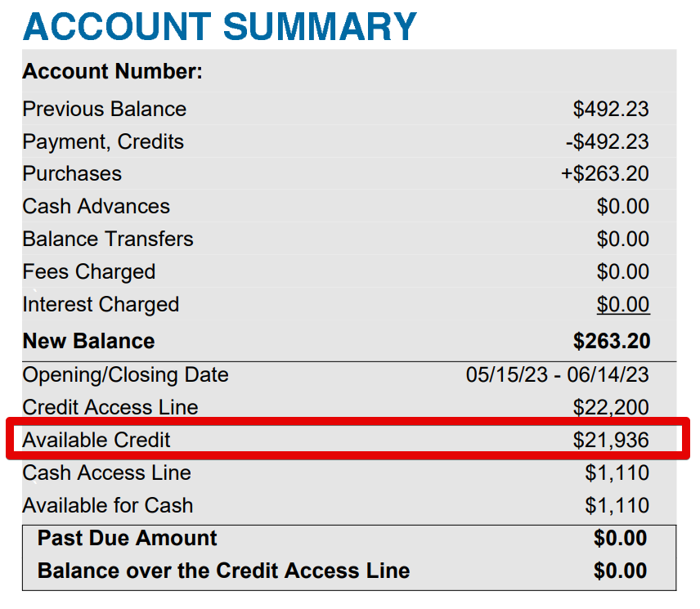Click the -$492.23 payment amount
700x609 pixels.
click(607, 141)
